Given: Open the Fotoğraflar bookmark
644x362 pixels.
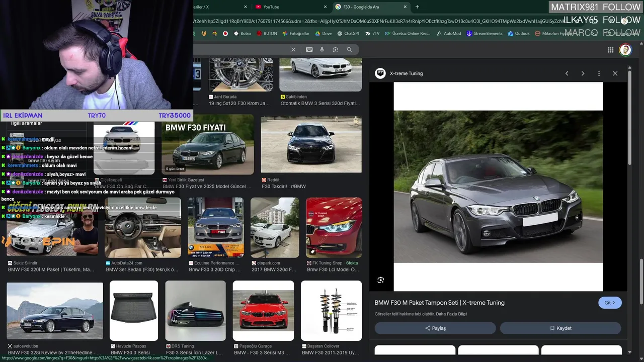Looking at the screenshot, I should point(296,34).
